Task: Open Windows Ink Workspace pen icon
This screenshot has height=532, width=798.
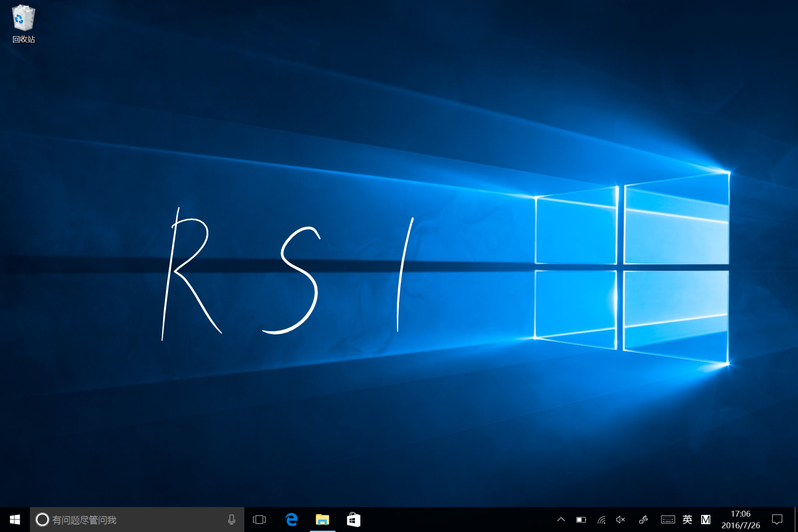Action: [643, 520]
